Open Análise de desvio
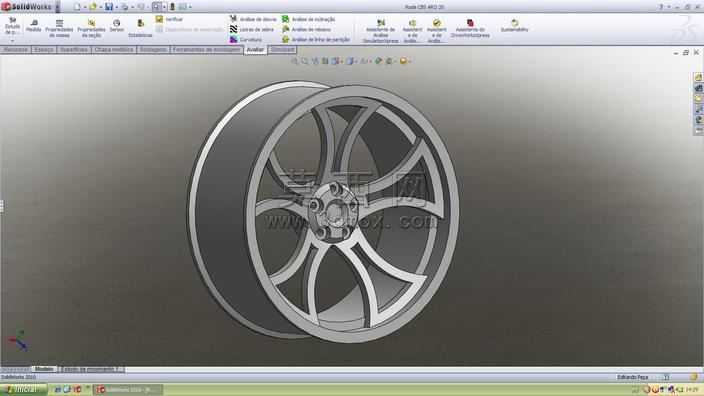This screenshot has height=396, width=704. coord(253,19)
